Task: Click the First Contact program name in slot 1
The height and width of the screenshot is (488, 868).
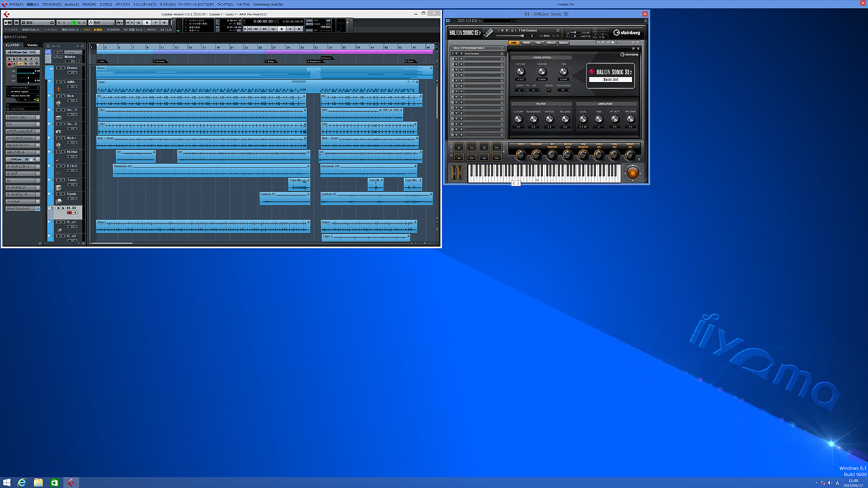Action: tap(471, 54)
